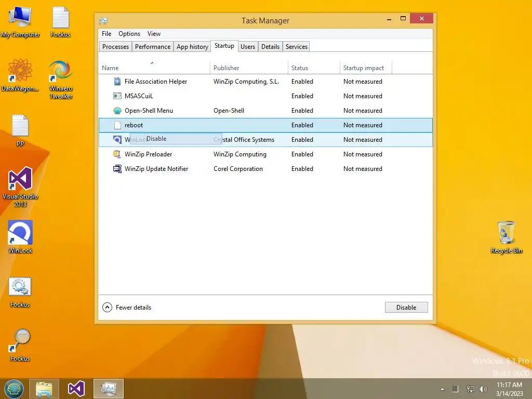Click Task Manager taskbar button

coord(109,389)
